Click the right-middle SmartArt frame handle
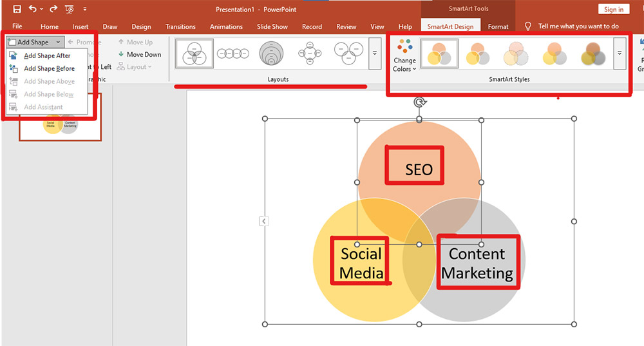 pos(574,222)
